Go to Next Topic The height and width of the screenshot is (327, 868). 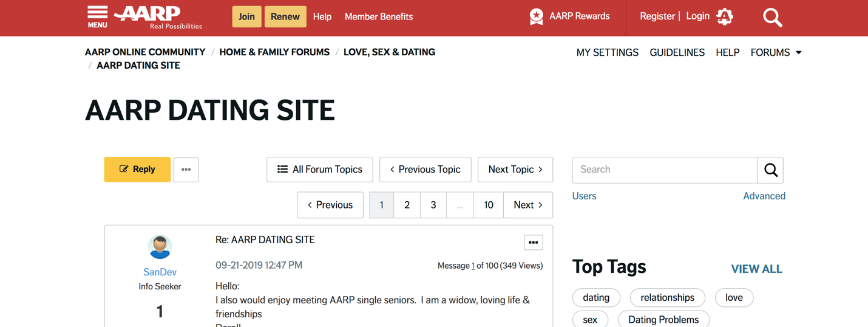[515, 170]
